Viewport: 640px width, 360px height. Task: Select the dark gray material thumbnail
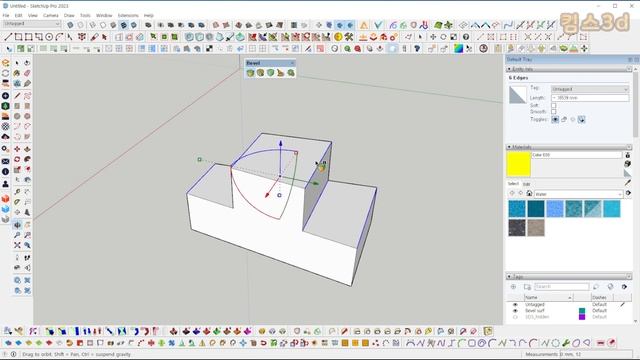pos(517,228)
